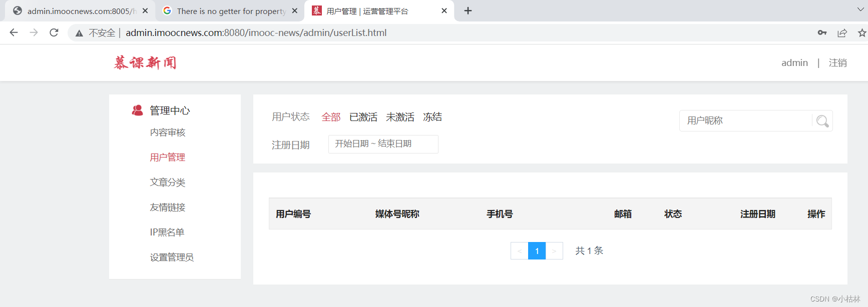Open 内容审核 in the sidebar
Image resolution: width=868 pixels, height=307 pixels.
tap(168, 132)
